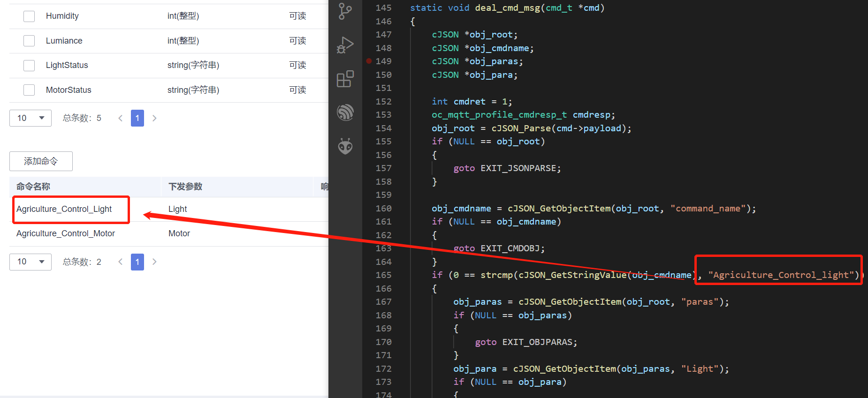The height and width of the screenshot is (398, 868).
Task: Click goto EXIT_OBJPARAS statement on line 170
Action: pyautogui.click(x=526, y=342)
